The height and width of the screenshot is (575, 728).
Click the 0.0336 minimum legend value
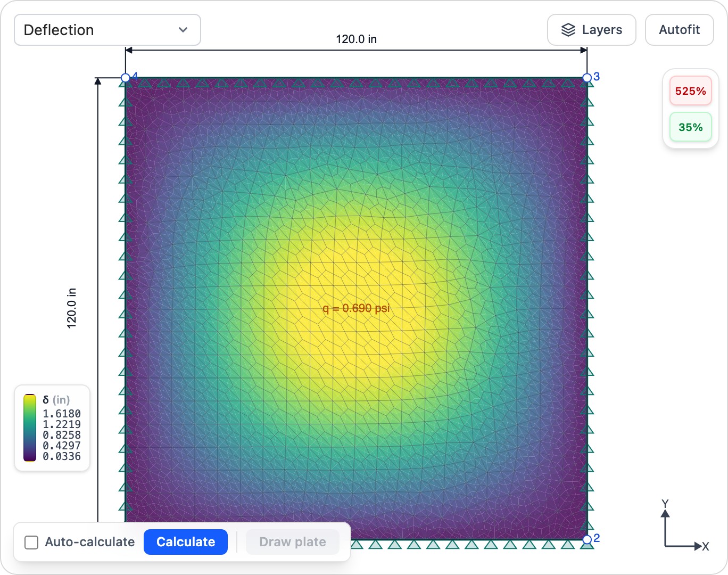(62, 456)
